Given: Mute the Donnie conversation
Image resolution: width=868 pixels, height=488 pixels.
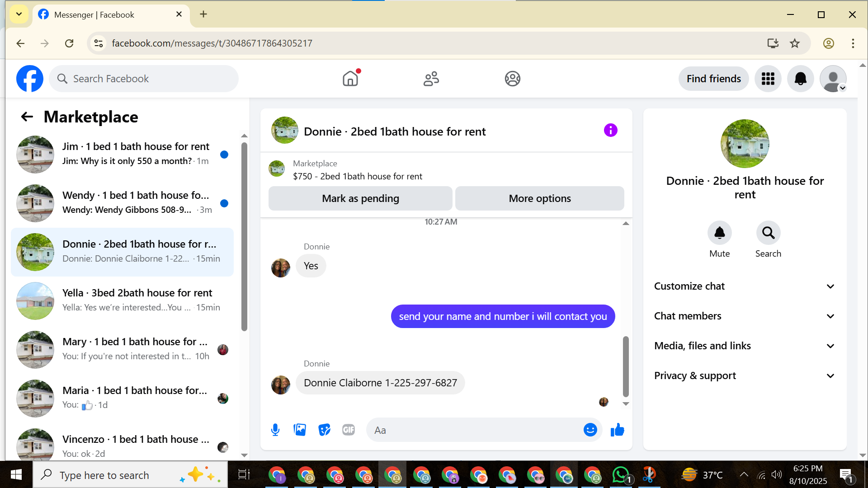Looking at the screenshot, I should coord(719,233).
